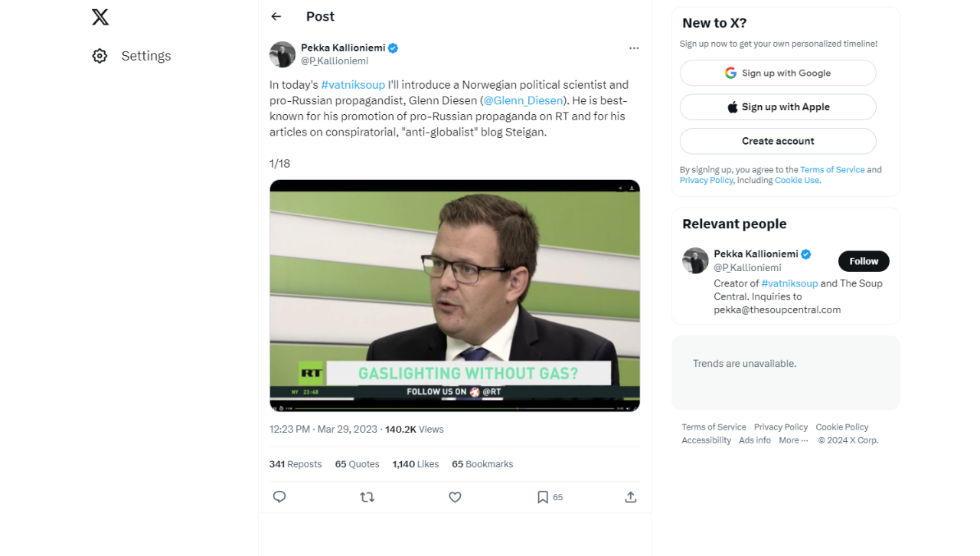Open the @Glenn_Diesen mention link
The width and height of the screenshot is (980, 556).
coord(524,100)
